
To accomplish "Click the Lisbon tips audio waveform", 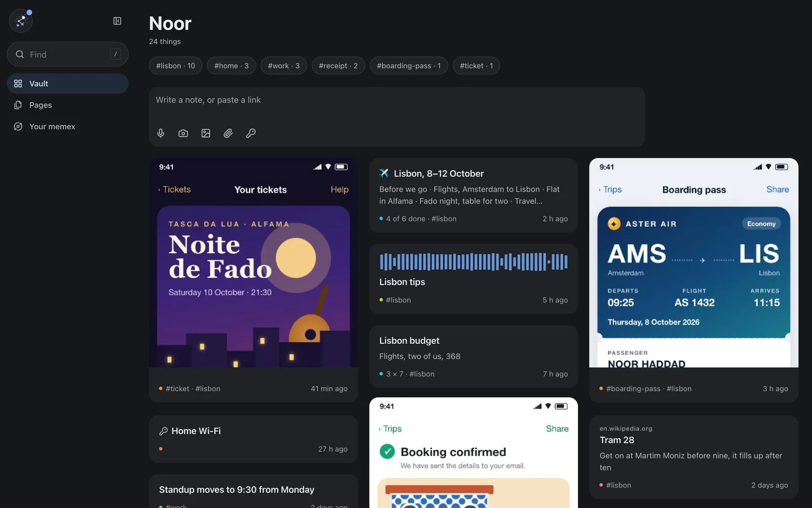I will pyautogui.click(x=474, y=262).
